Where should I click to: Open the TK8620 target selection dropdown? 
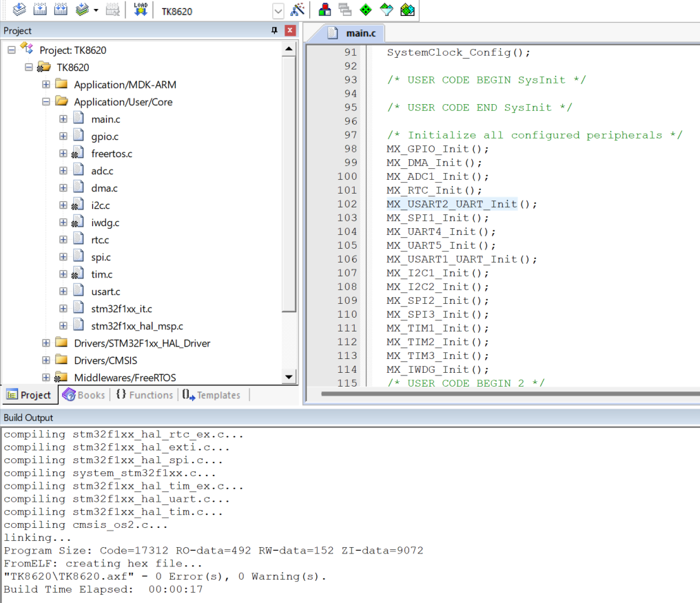[x=278, y=11]
